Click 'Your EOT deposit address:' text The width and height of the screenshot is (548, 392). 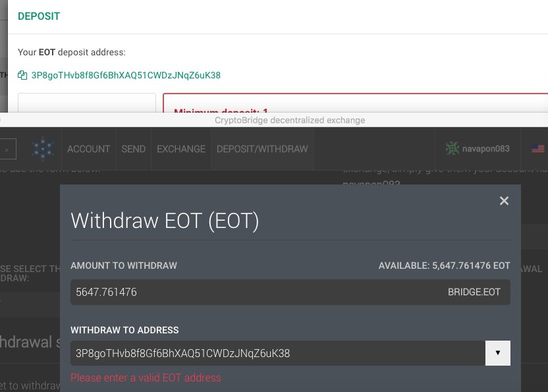point(72,52)
